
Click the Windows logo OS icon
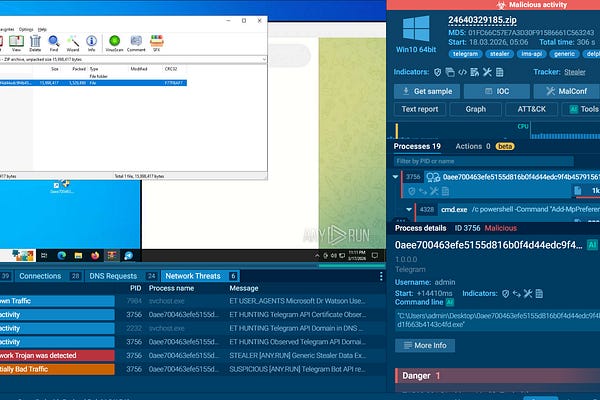(x=416, y=29)
